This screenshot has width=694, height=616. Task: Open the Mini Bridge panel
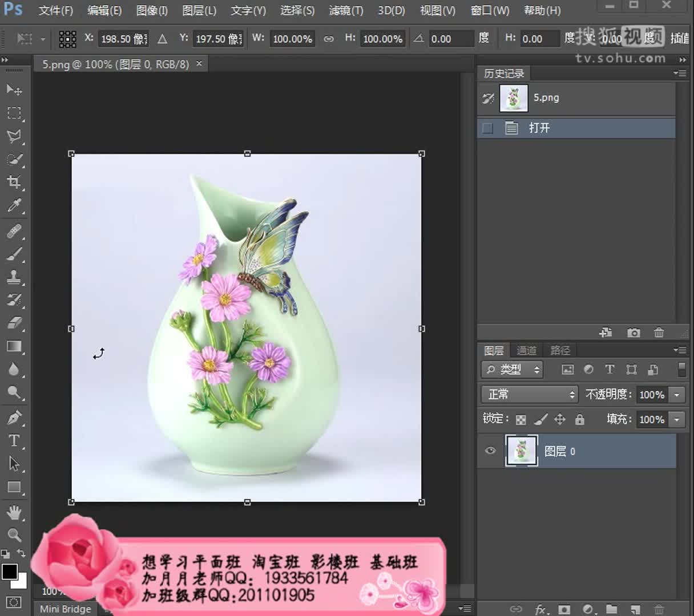point(65,609)
